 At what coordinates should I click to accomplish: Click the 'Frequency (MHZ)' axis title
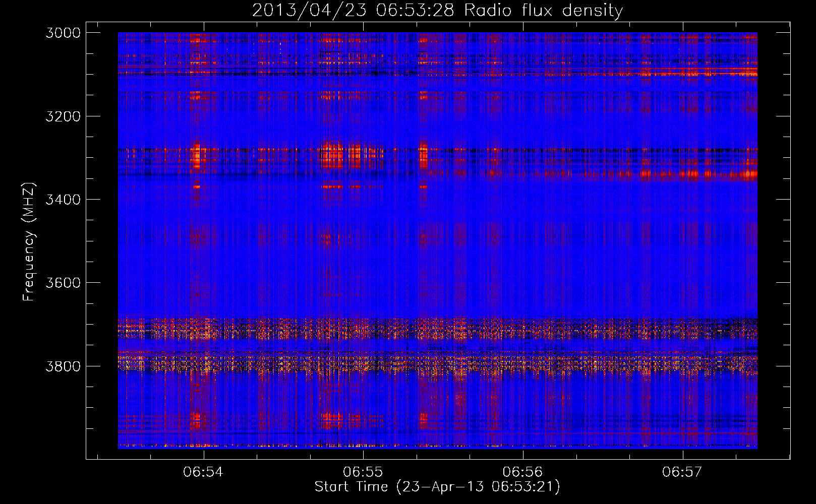point(29,241)
